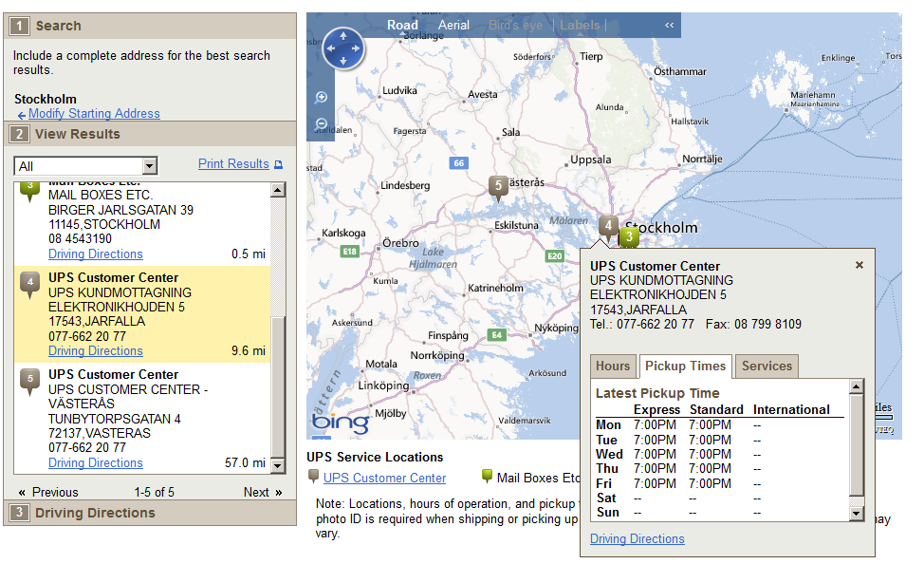Click the Print Results link
924x564 pixels.
pos(233,164)
